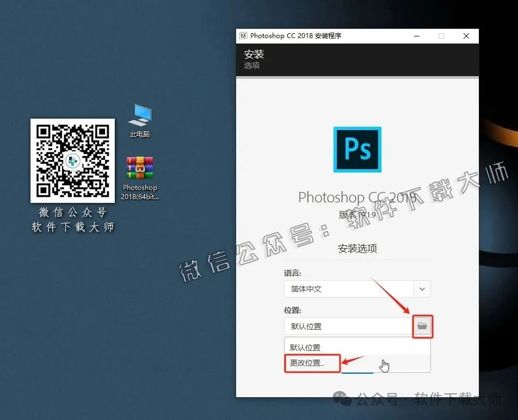
Task: Click the WinRAR books icon above Photoshop 2018 label
Action: point(139,169)
